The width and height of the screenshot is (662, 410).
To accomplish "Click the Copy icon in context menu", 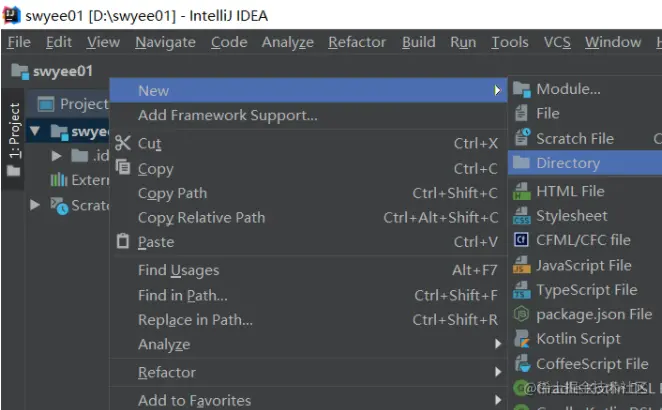I will (x=123, y=167).
